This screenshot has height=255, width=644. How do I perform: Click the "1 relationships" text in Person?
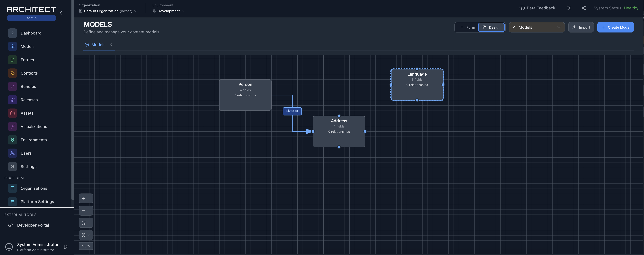tap(245, 95)
